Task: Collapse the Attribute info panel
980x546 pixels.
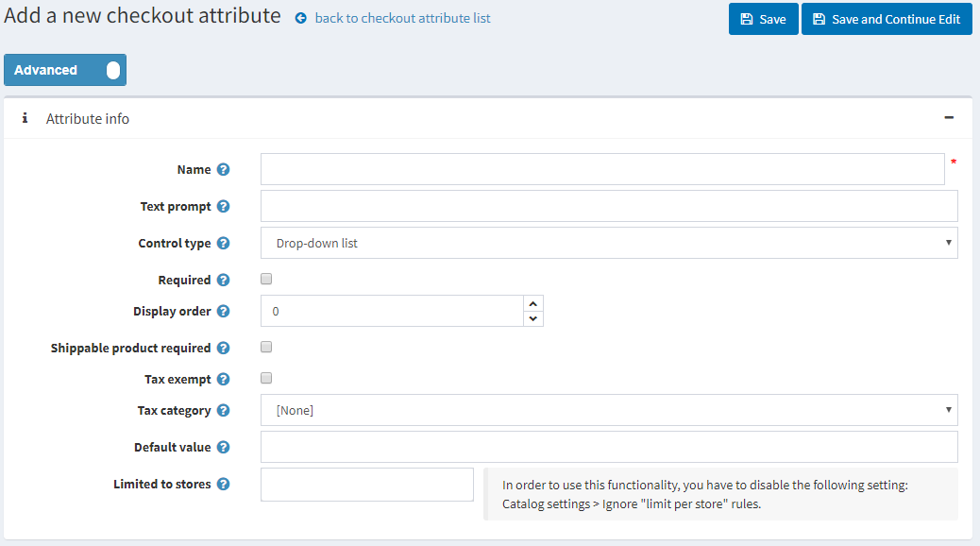Action: (x=950, y=117)
